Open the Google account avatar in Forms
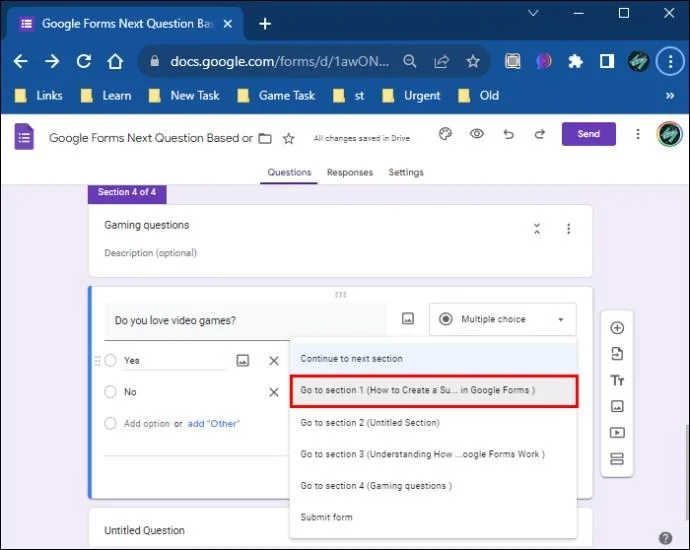The height and width of the screenshot is (550, 690). (x=670, y=134)
